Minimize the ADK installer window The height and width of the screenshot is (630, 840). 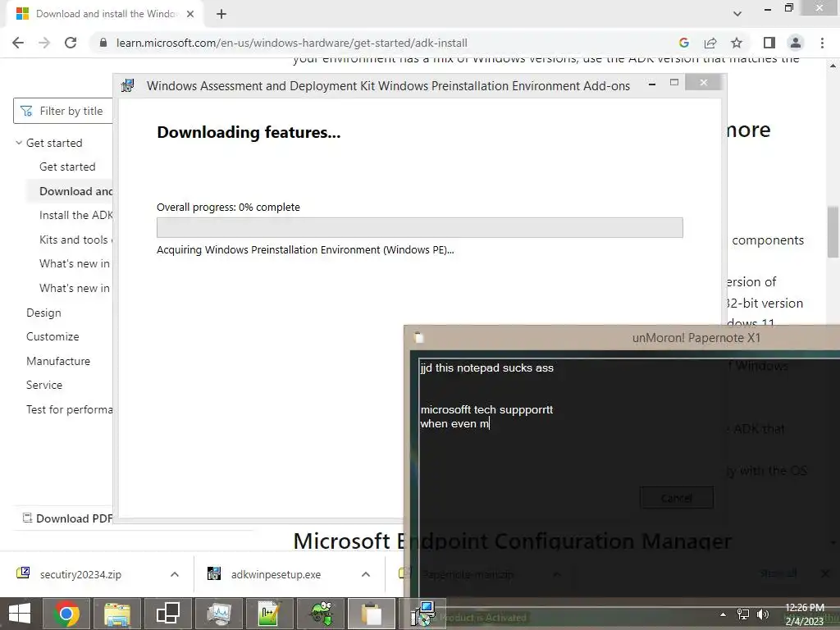pyautogui.click(x=652, y=83)
